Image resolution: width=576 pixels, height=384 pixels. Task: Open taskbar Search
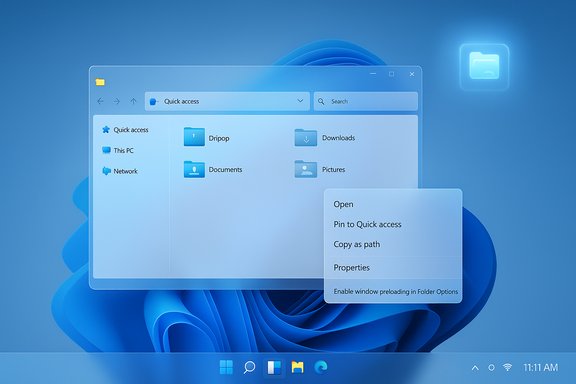pyautogui.click(x=249, y=367)
